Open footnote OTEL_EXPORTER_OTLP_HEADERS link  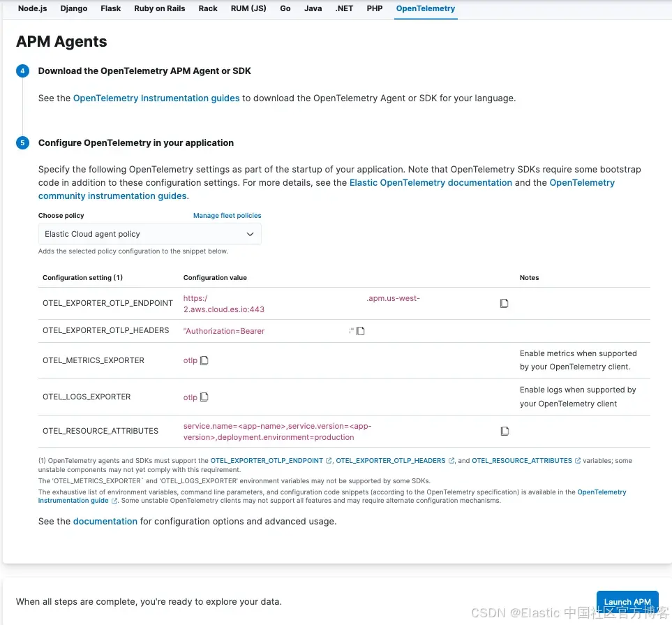[x=390, y=461]
